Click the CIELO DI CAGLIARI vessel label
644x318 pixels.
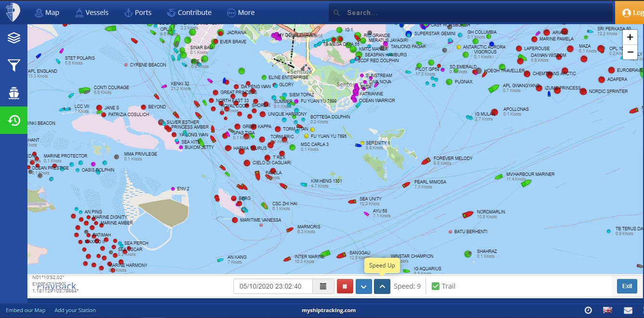272,163
